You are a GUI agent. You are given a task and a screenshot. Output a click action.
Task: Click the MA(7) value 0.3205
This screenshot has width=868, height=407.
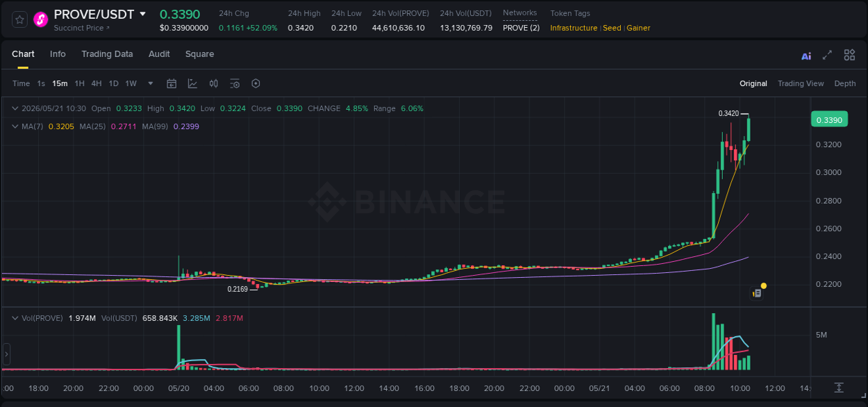(x=60, y=126)
